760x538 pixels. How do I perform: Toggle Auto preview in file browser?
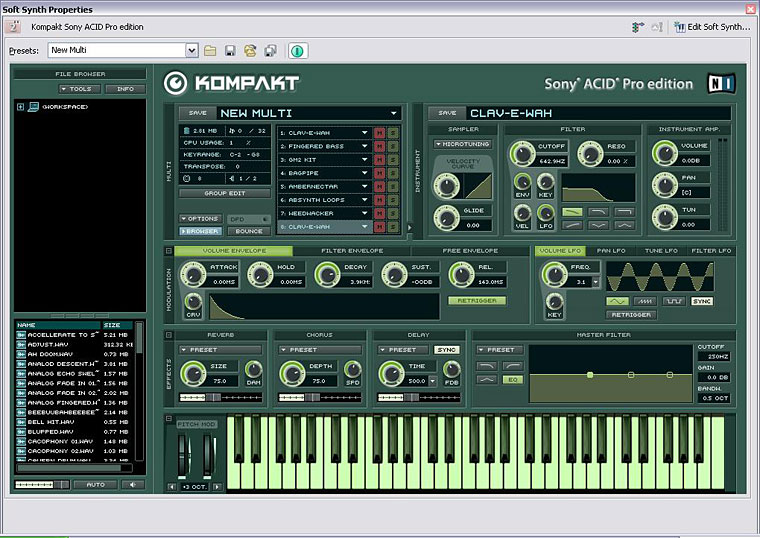[95, 484]
